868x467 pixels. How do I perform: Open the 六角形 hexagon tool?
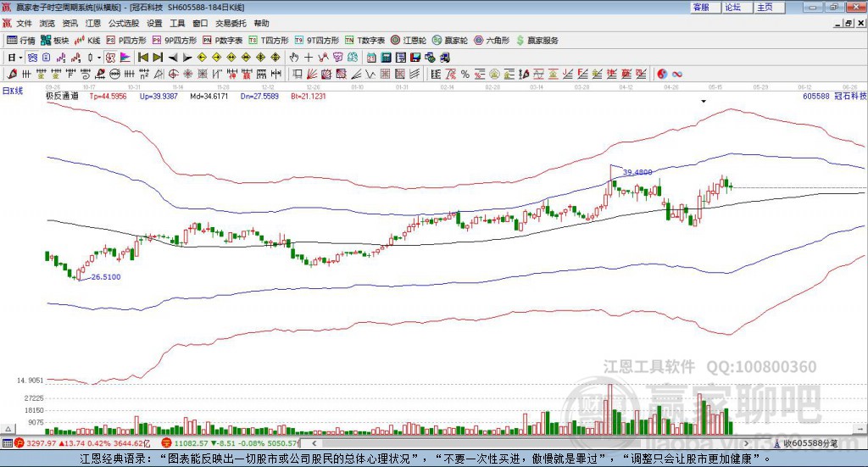pyautogui.click(x=492, y=41)
